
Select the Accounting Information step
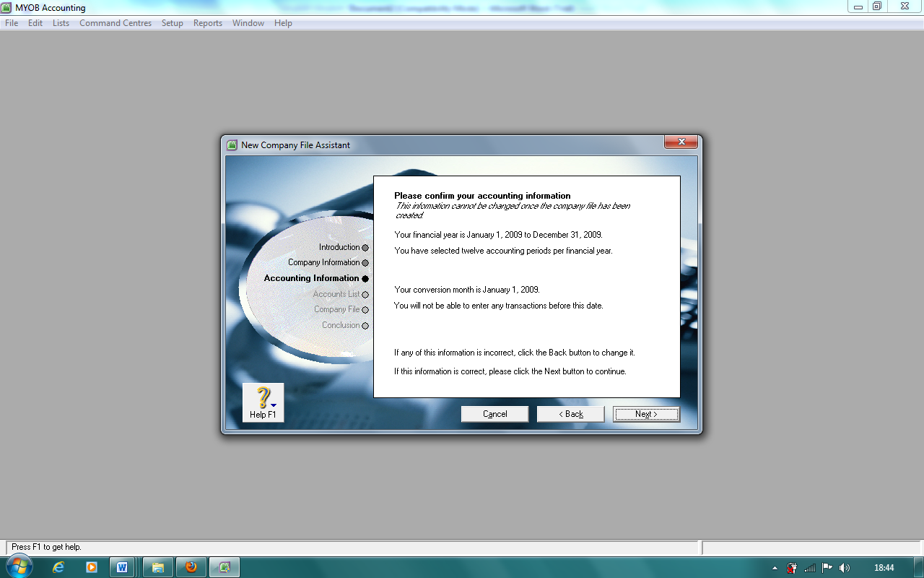[311, 278]
